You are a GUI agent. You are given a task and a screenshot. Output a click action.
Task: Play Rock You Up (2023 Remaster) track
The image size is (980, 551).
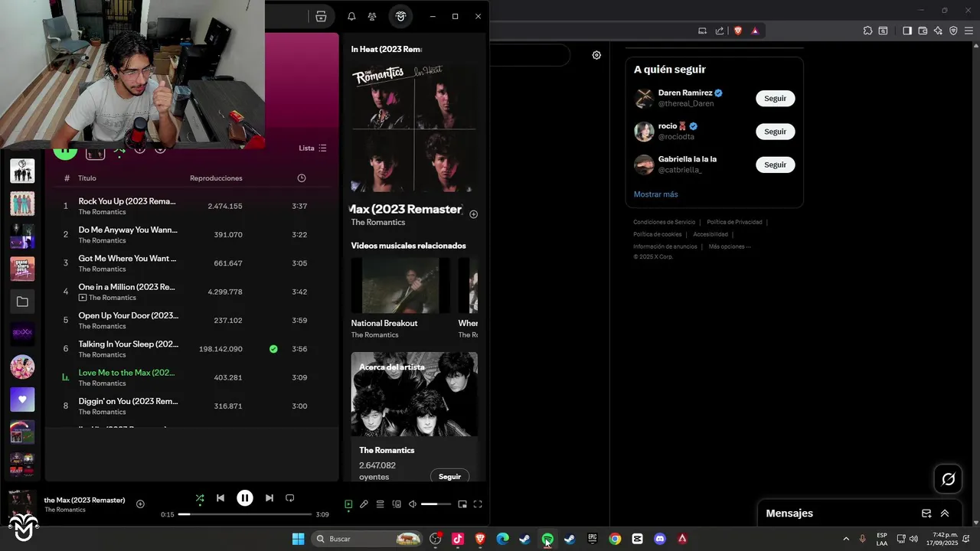tap(191, 206)
